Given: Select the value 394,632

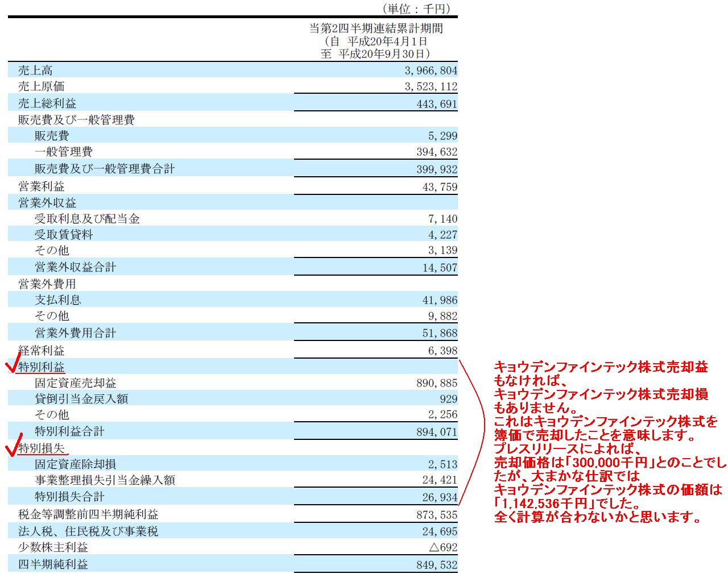Looking at the screenshot, I should tap(438, 152).
